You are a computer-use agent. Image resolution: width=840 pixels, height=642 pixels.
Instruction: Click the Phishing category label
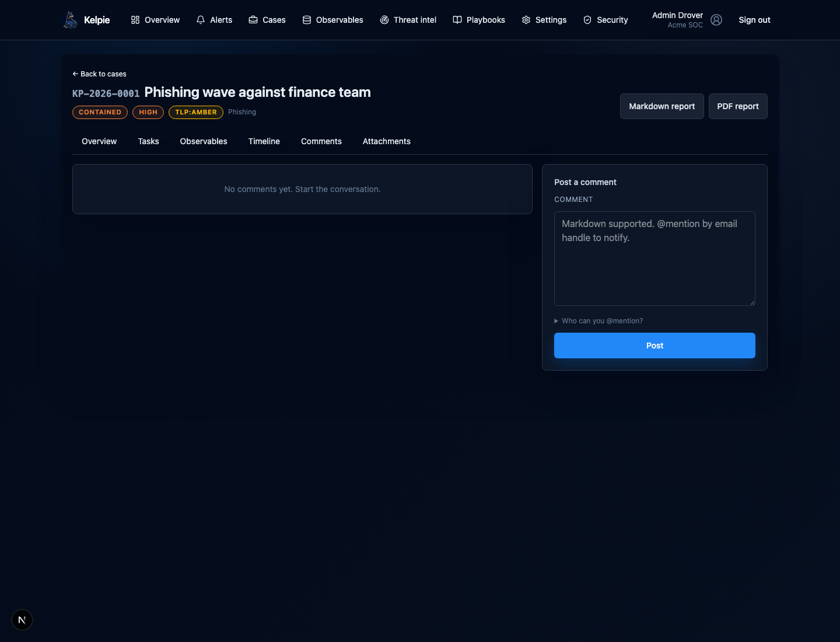point(242,112)
